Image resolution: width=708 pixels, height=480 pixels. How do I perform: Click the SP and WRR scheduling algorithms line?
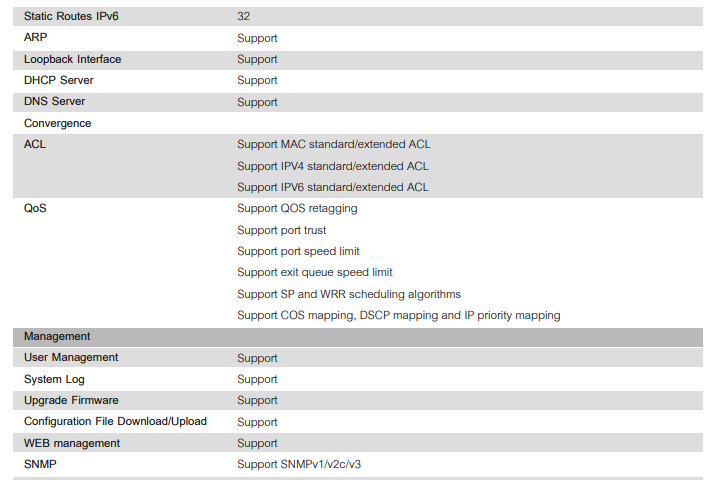(349, 294)
